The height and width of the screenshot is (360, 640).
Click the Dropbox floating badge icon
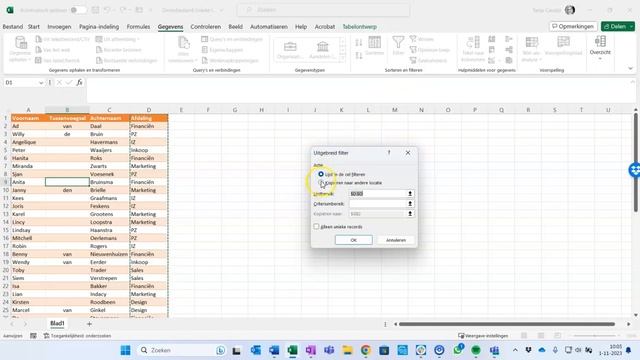tap(635, 170)
